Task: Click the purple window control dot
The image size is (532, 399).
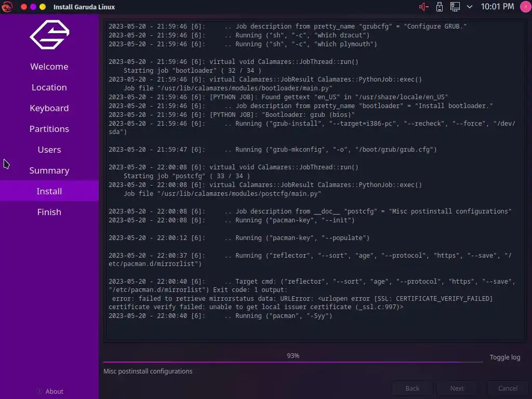Action: pyautogui.click(x=33, y=7)
